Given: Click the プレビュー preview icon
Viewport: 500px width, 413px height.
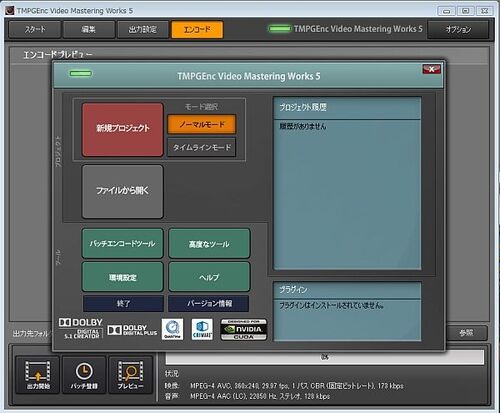Looking at the screenshot, I should pos(131,375).
